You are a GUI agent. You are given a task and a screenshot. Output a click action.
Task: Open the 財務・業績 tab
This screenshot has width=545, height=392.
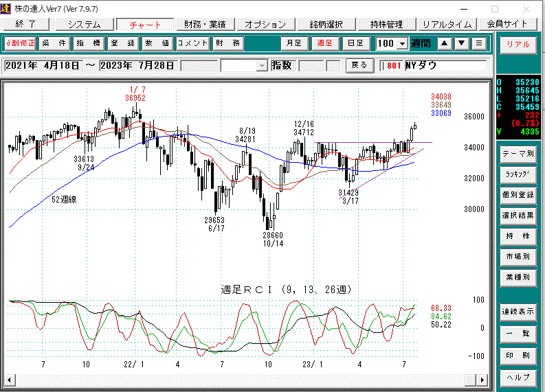tap(205, 24)
